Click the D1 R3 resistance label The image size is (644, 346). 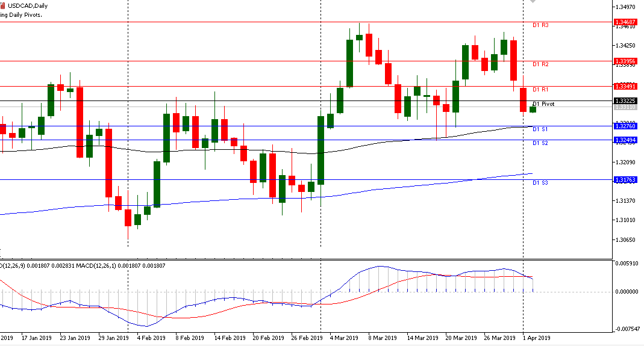click(x=540, y=26)
